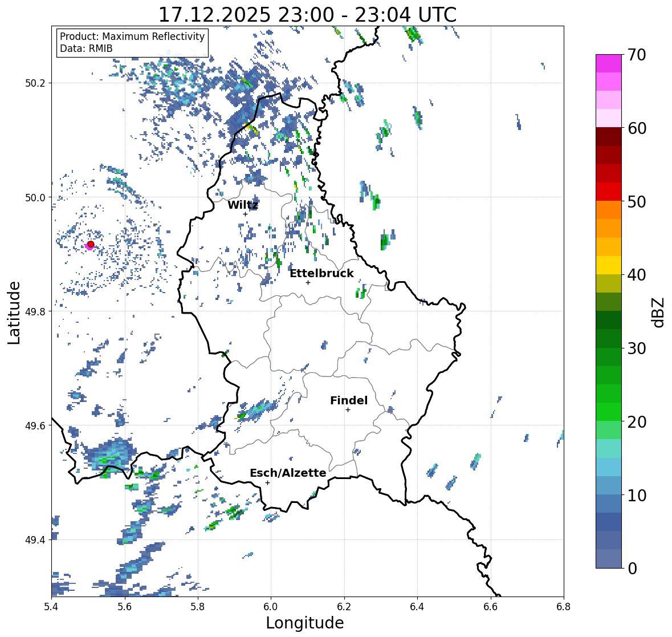Click the 60 tick on the colorbar

tap(637, 128)
